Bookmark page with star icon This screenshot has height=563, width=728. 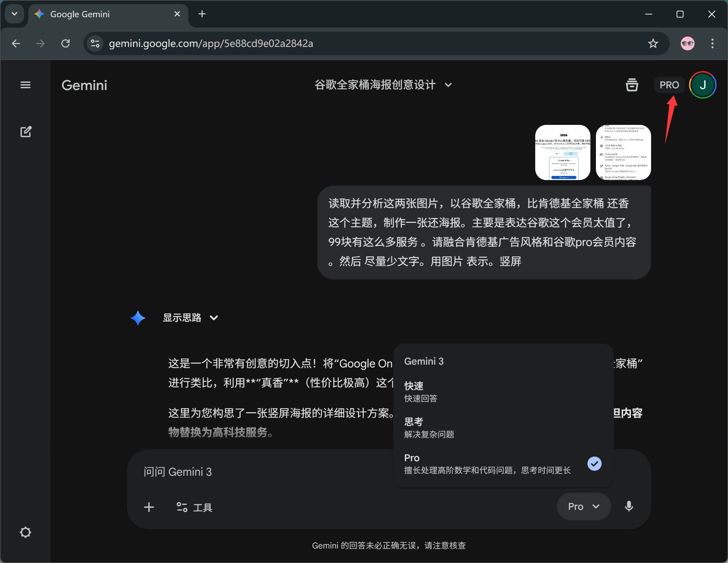tap(653, 43)
